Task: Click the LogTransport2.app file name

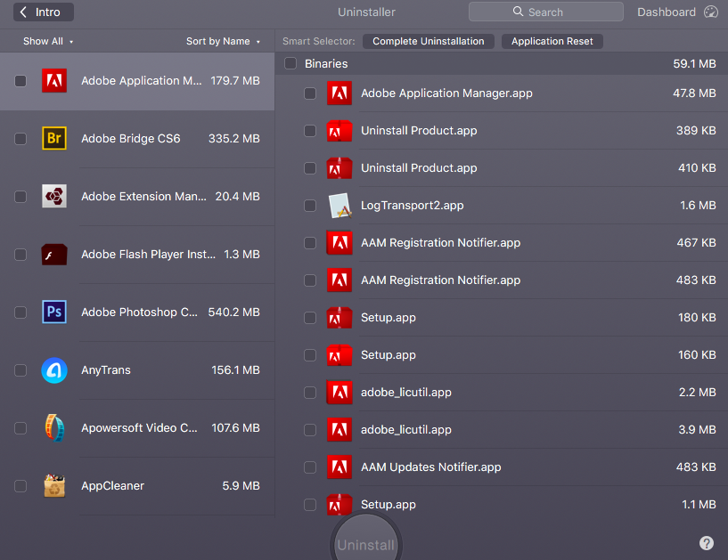Action: coord(413,206)
